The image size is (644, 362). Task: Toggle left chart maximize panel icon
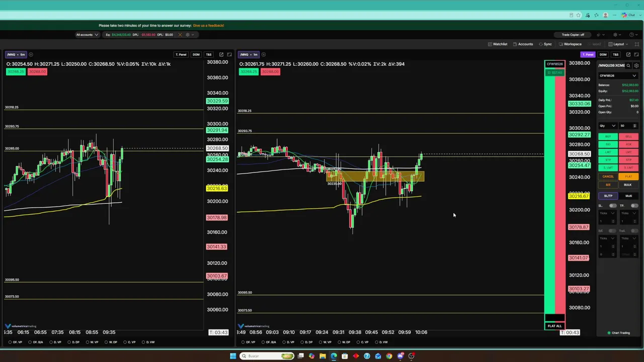229,54
